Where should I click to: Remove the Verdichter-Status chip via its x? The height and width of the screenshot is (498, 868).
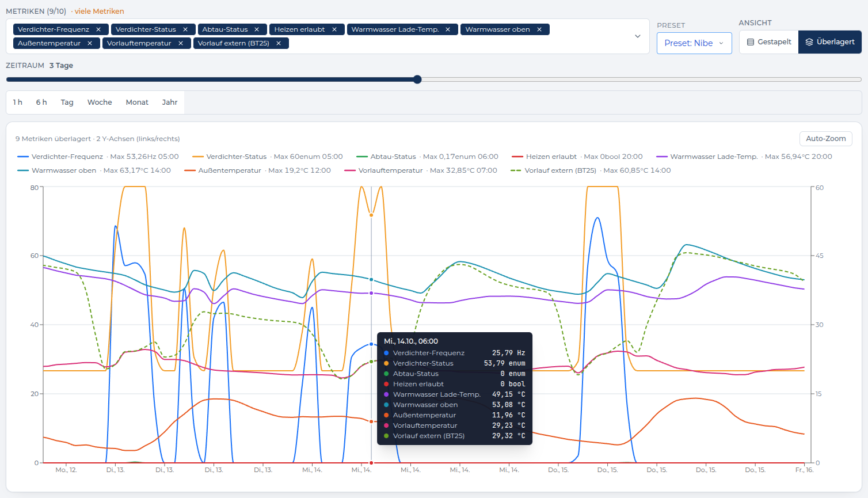click(x=185, y=29)
